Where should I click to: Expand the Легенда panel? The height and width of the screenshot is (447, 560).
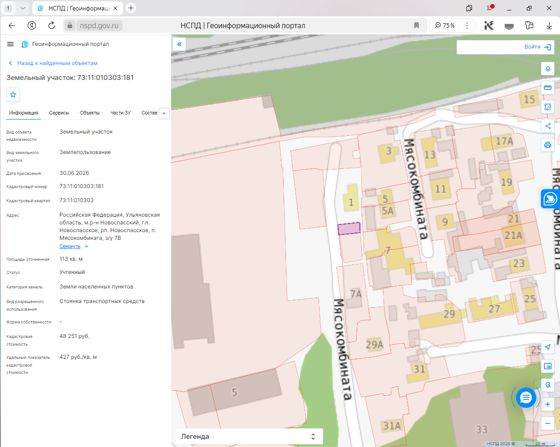pos(249,436)
